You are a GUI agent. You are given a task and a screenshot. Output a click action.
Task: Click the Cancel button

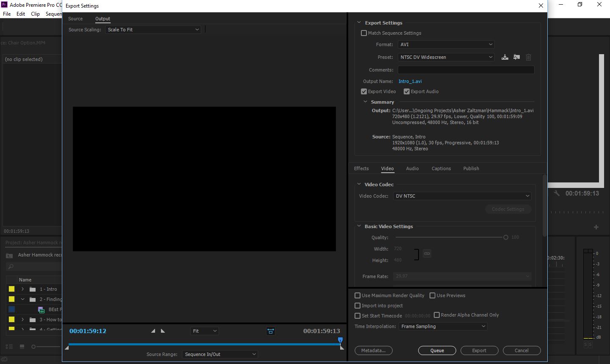(521, 350)
